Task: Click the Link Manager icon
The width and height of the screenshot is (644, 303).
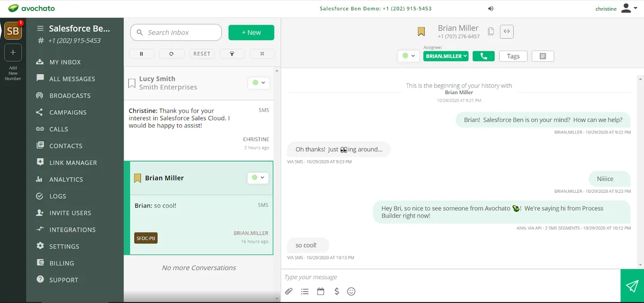Action: (40, 162)
